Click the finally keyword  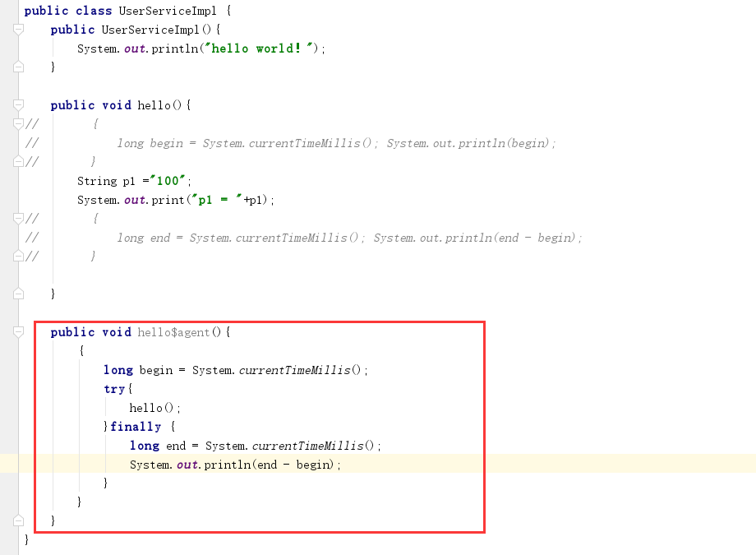[136, 427]
